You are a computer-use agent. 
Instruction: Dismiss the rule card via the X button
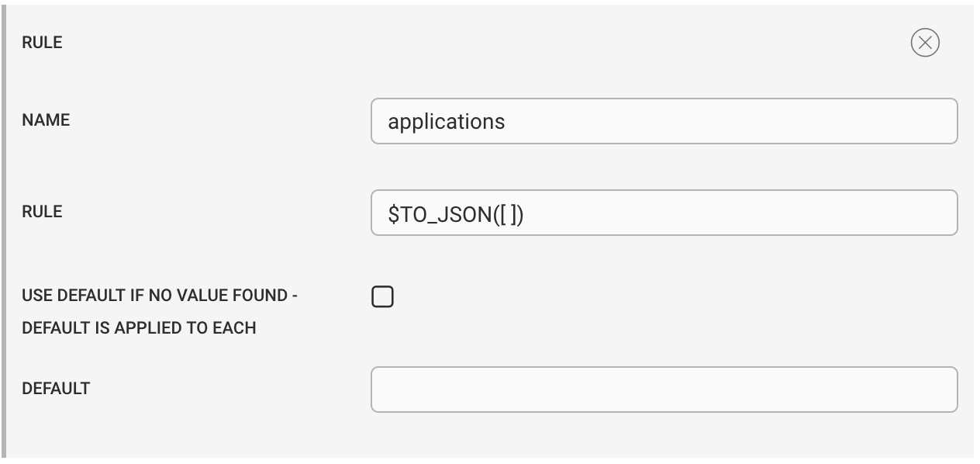924,43
